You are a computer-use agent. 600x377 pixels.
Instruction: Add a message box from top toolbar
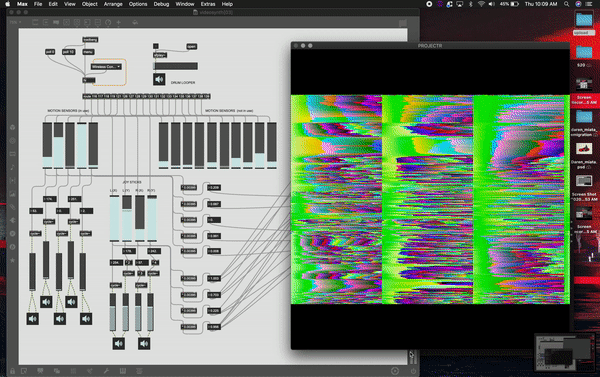coord(46,23)
